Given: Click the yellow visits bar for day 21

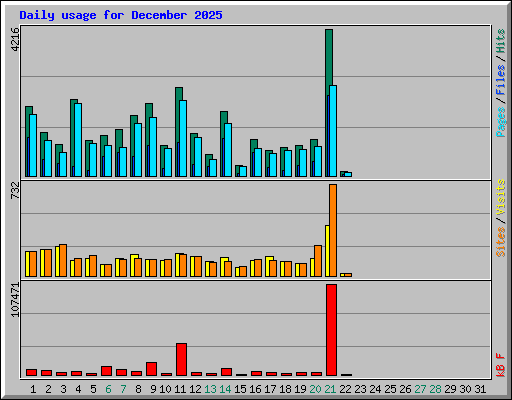Looking at the screenshot, I should [x=327, y=251].
